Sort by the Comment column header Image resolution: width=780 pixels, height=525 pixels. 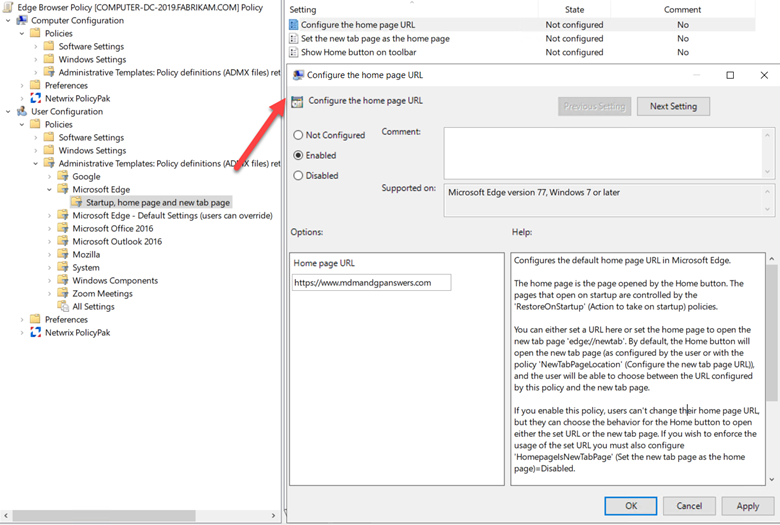point(682,9)
